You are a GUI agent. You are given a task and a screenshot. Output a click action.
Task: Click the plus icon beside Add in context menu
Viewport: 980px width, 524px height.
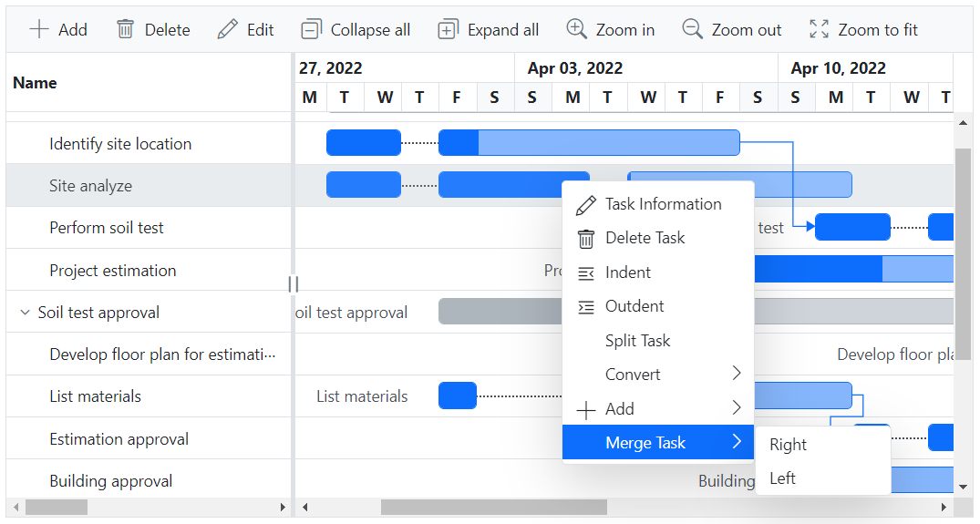pos(585,410)
